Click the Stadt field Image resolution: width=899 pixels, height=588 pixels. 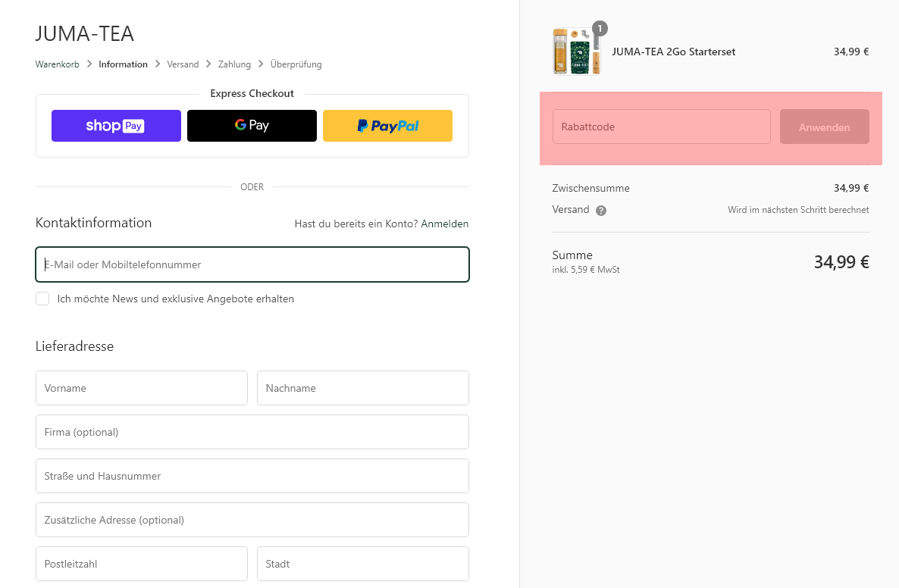click(363, 564)
